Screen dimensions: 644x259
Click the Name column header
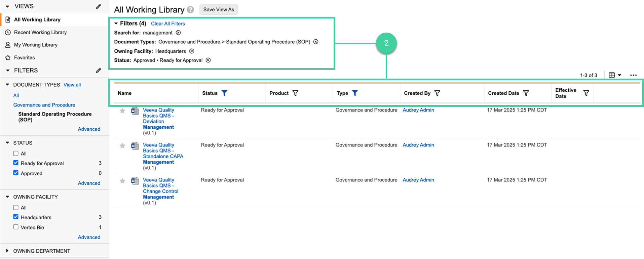[x=124, y=93]
